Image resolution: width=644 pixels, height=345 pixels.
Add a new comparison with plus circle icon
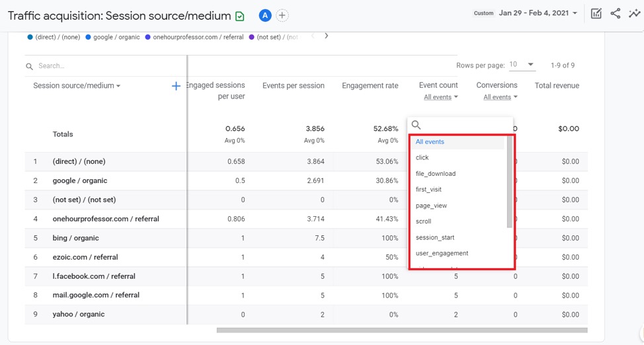pyautogui.click(x=282, y=15)
